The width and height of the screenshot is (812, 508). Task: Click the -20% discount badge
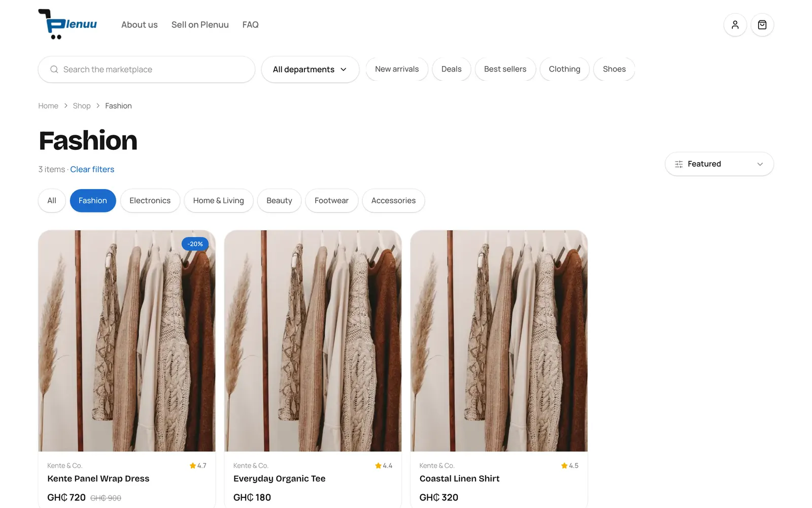(195, 244)
